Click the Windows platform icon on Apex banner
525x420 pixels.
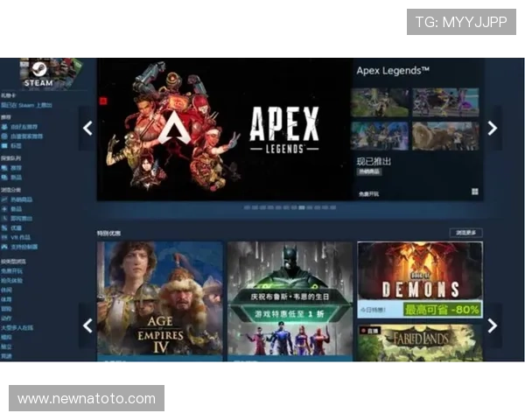[475, 192]
